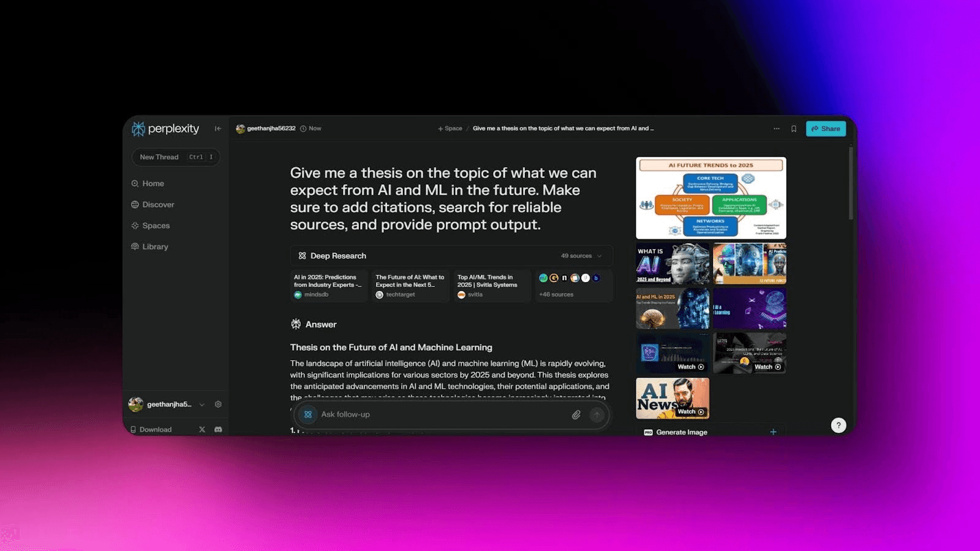Add this thread to a Space
The width and height of the screenshot is (980, 551).
(x=450, y=129)
